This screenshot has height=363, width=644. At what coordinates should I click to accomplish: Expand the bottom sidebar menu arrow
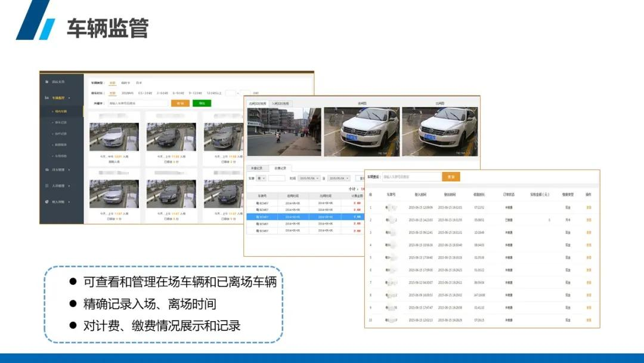tap(69, 202)
